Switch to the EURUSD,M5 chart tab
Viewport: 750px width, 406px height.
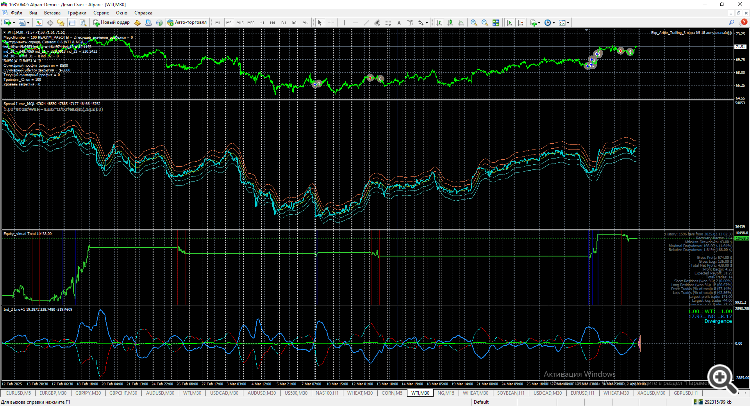(18, 393)
